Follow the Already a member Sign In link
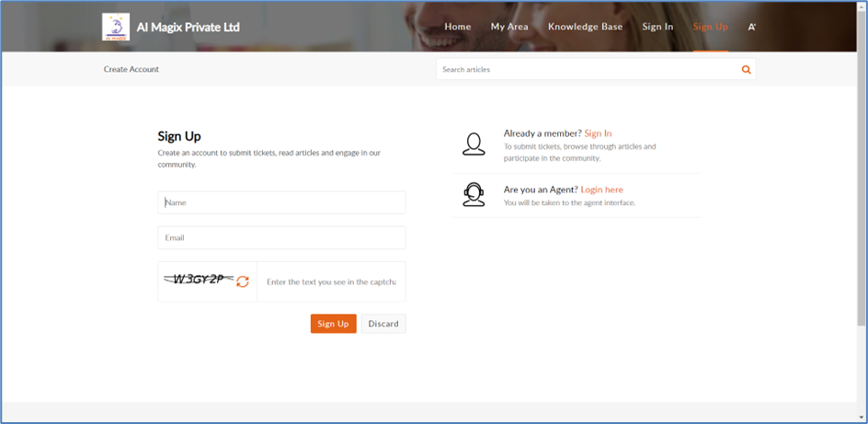The image size is (868, 424). (x=598, y=133)
